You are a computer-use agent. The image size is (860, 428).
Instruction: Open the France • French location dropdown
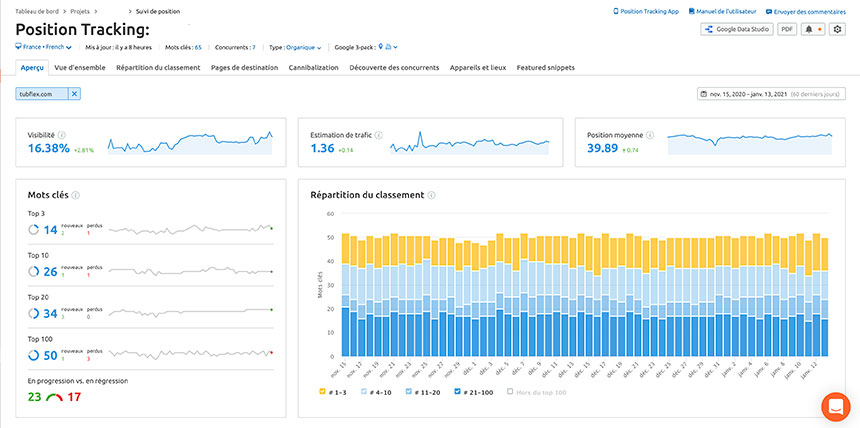44,47
